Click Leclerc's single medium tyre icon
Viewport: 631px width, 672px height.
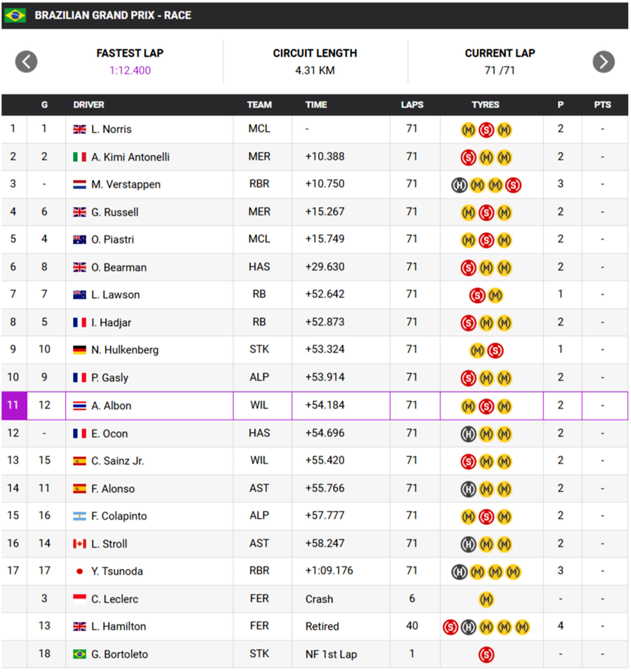click(486, 599)
